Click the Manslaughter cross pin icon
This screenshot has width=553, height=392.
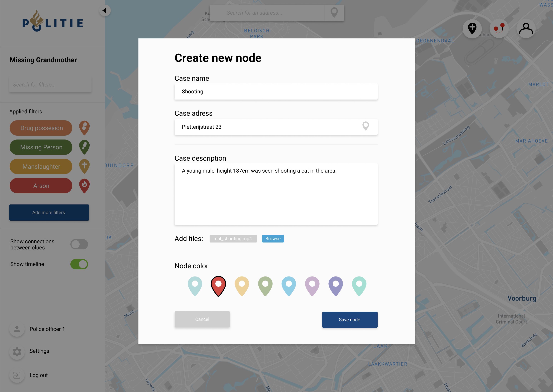pyautogui.click(x=84, y=166)
